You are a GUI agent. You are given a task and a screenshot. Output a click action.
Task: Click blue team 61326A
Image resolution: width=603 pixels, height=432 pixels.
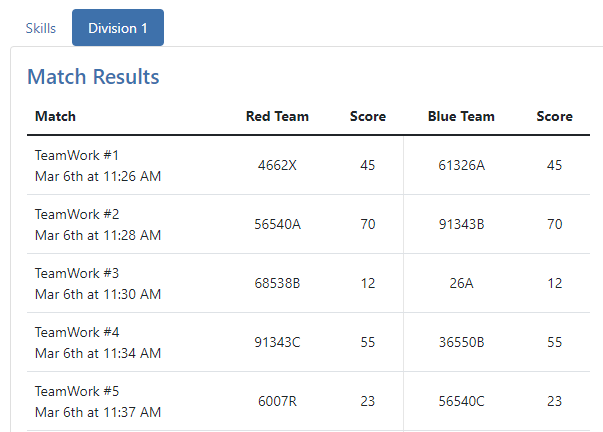click(x=461, y=165)
